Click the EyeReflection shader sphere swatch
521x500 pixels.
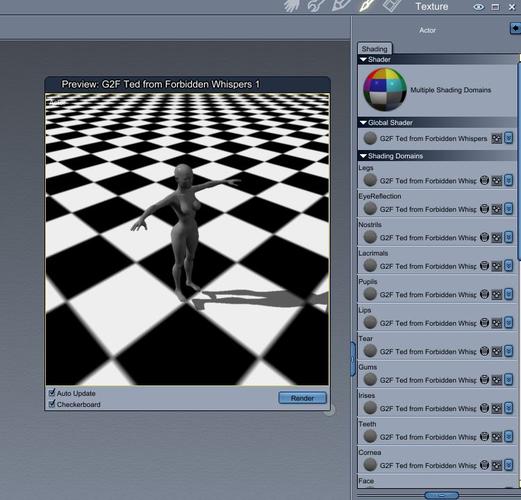[370, 209]
